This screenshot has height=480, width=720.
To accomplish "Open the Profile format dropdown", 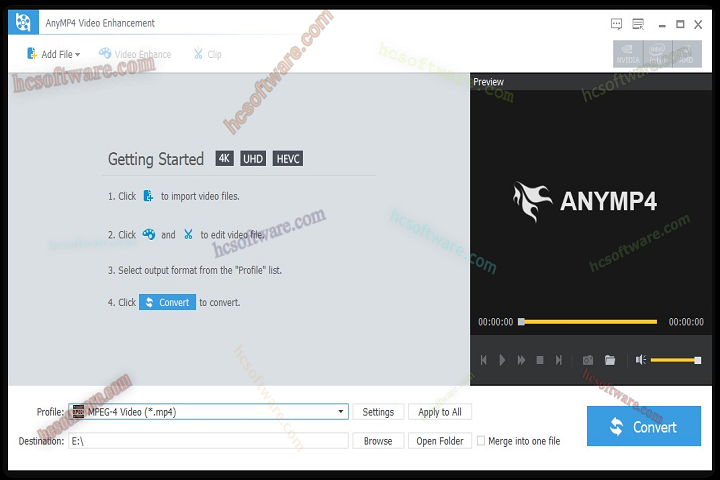I will (208, 412).
